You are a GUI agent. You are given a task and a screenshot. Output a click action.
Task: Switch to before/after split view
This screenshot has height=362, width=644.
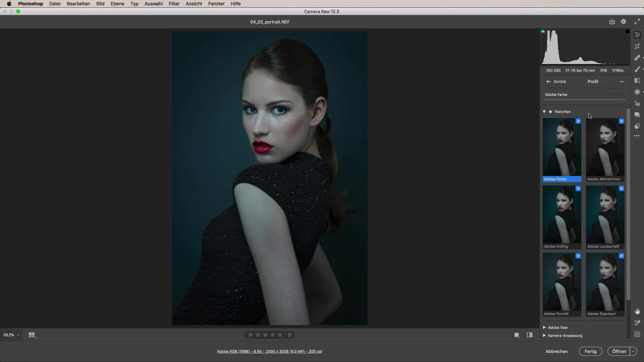530,335
